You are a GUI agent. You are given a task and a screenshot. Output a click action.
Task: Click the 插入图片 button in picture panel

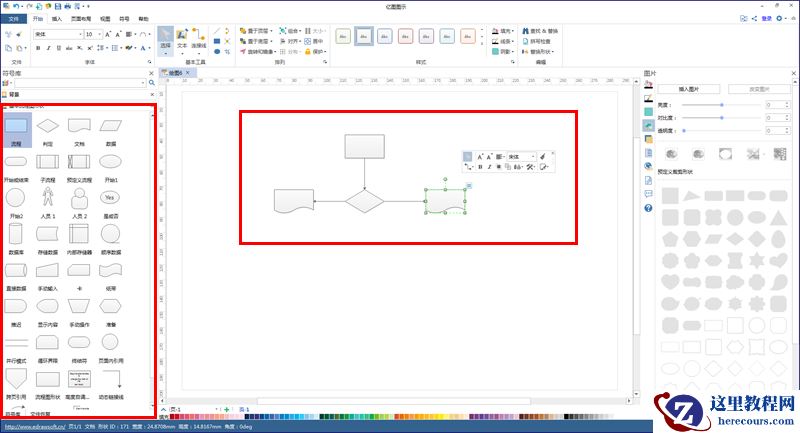[x=689, y=89]
